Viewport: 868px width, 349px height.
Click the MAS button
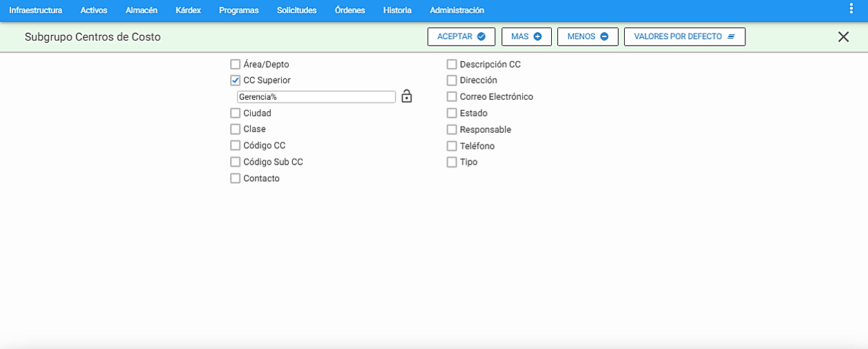coord(526,36)
